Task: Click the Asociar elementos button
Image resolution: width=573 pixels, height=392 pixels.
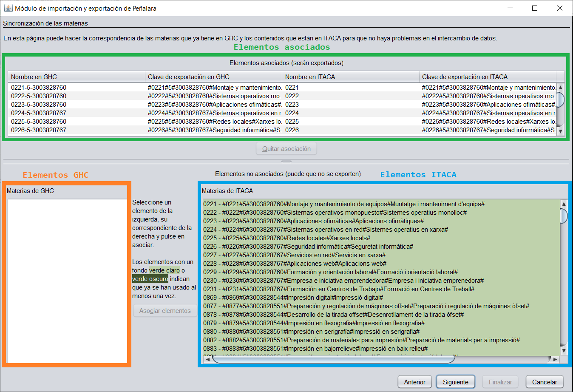Action: tap(165, 311)
